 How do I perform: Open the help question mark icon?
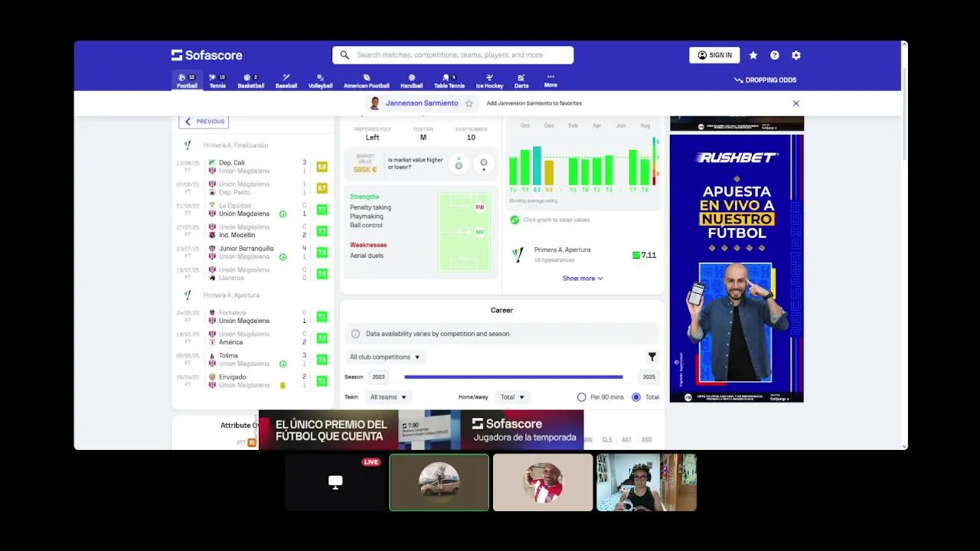tap(775, 55)
